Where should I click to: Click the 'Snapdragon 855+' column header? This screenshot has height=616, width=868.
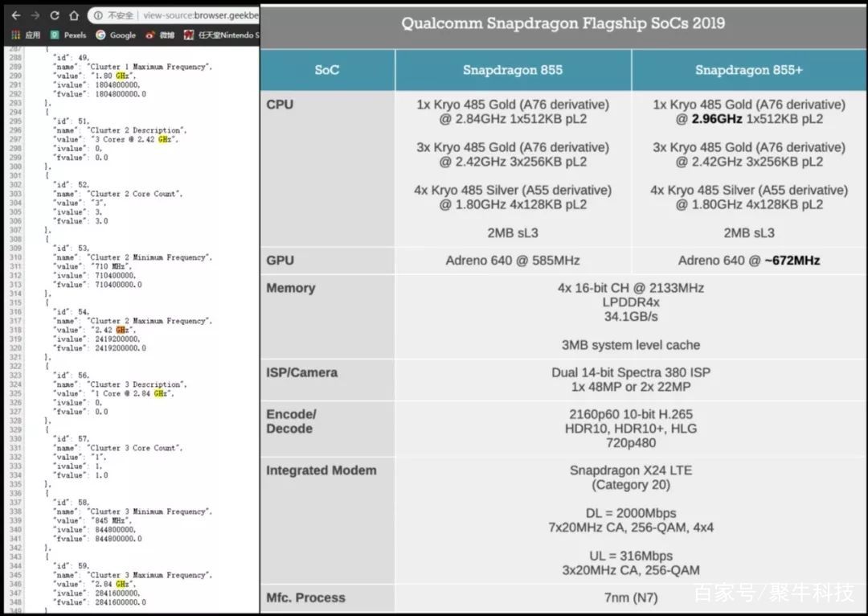[748, 70]
